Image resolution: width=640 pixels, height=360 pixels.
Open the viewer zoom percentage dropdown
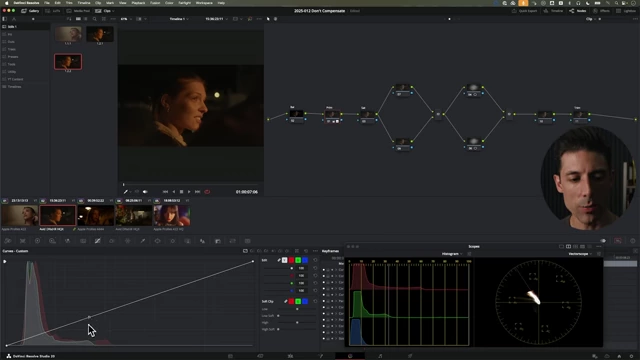pyautogui.click(x=126, y=19)
